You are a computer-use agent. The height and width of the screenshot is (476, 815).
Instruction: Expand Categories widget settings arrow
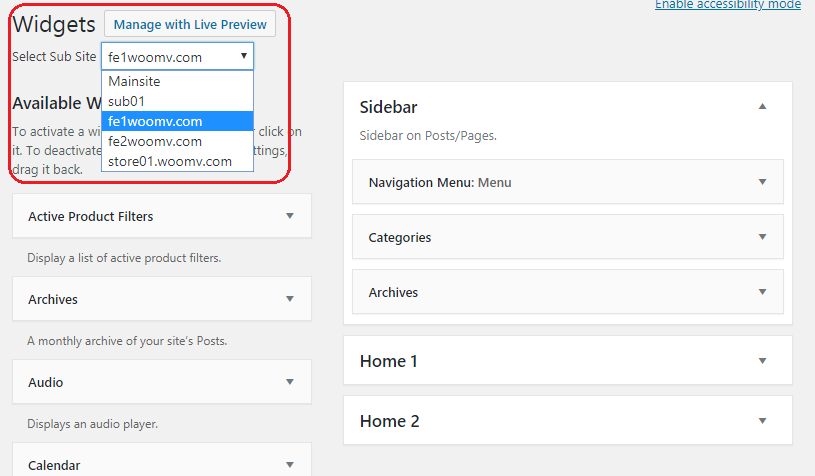click(x=762, y=237)
